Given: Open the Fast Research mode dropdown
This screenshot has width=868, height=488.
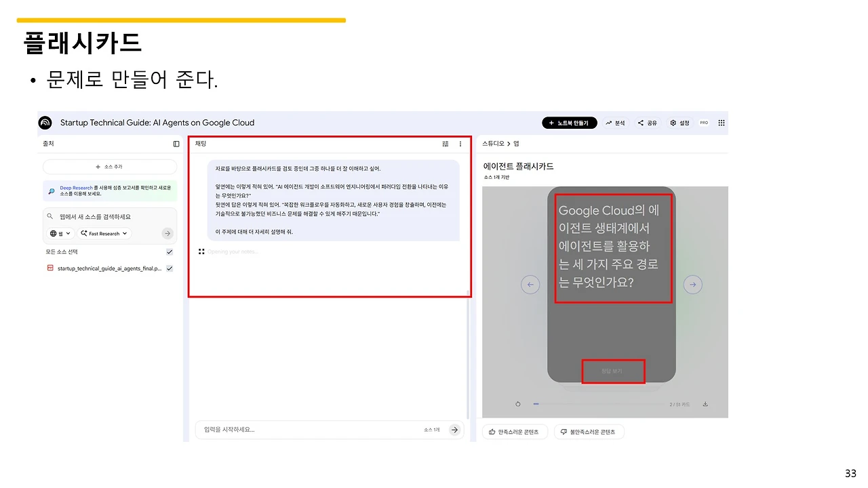Looking at the screenshot, I should point(104,233).
